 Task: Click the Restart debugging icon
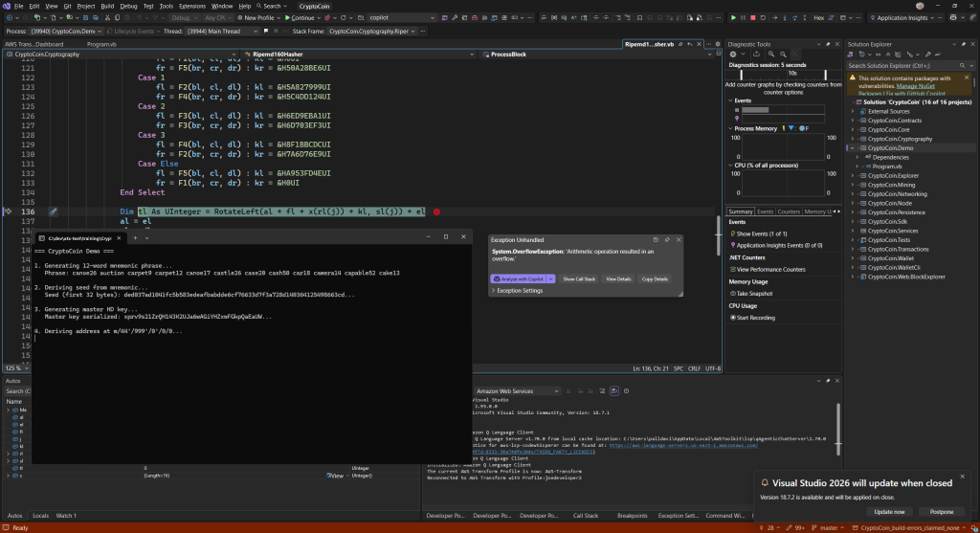click(x=763, y=18)
